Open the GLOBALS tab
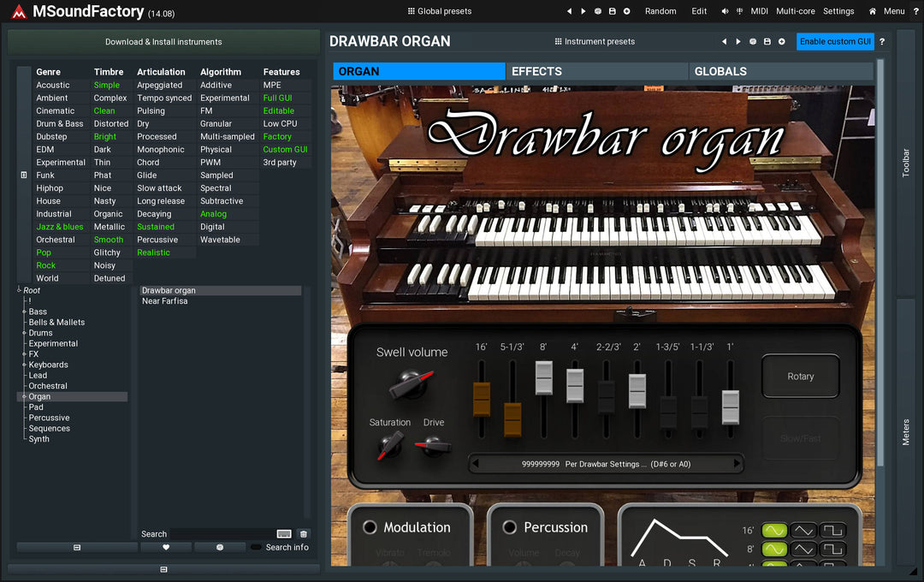The width and height of the screenshot is (924, 582). point(781,71)
